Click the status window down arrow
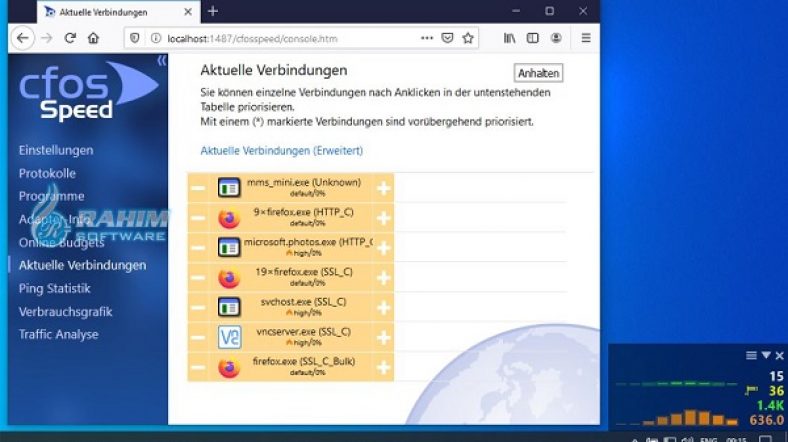Image resolution: width=788 pixels, height=442 pixels. coord(766,356)
